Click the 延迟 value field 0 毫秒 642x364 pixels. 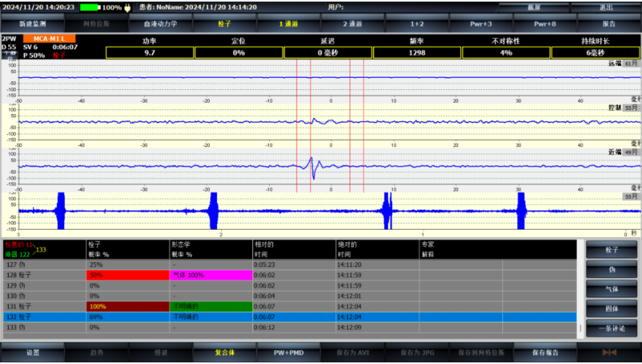[x=328, y=53]
